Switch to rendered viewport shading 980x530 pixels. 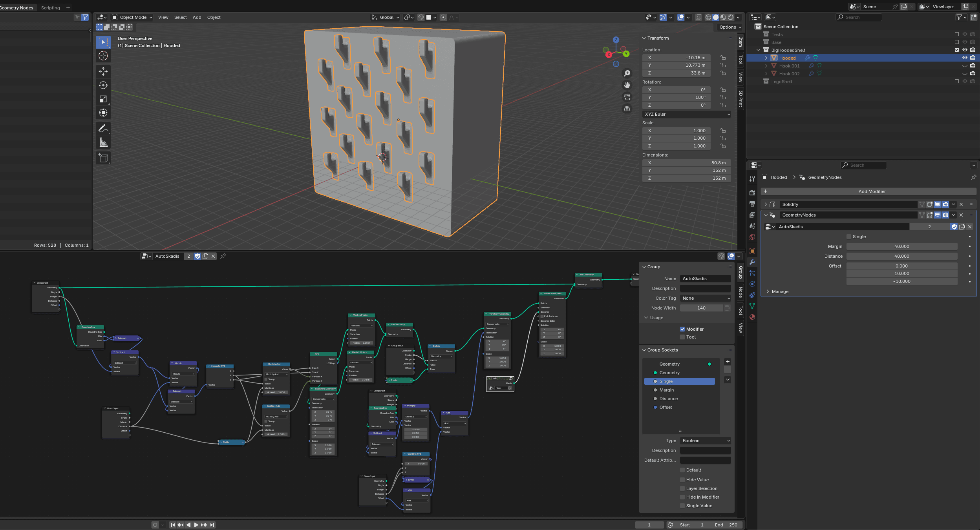[731, 17]
